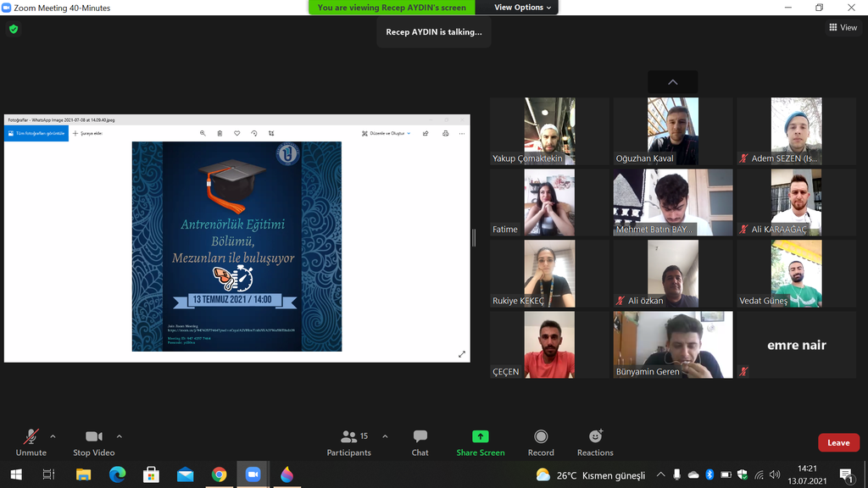This screenshot has width=868, height=488.
Task: Unmute the microphone
Action: [x=31, y=442]
